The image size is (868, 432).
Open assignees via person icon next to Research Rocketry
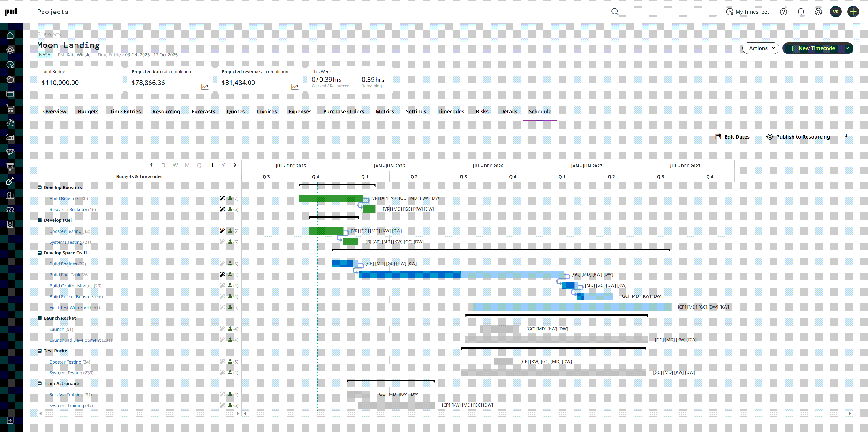[230, 209]
